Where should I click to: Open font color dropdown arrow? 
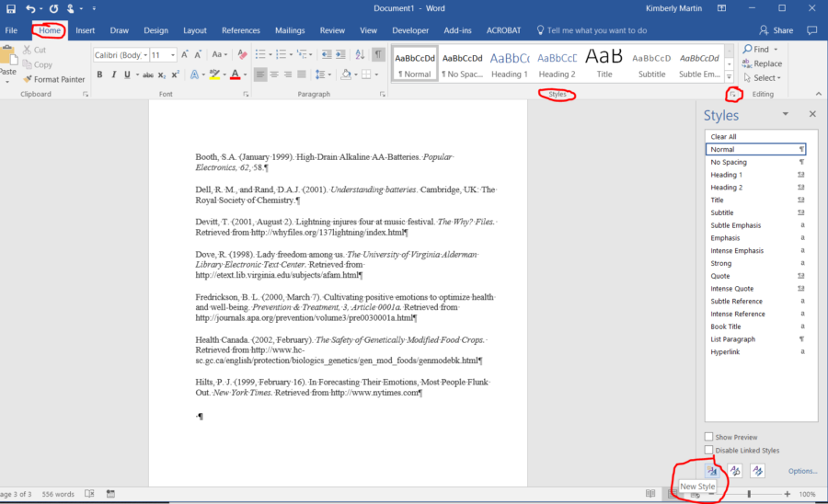point(245,74)
